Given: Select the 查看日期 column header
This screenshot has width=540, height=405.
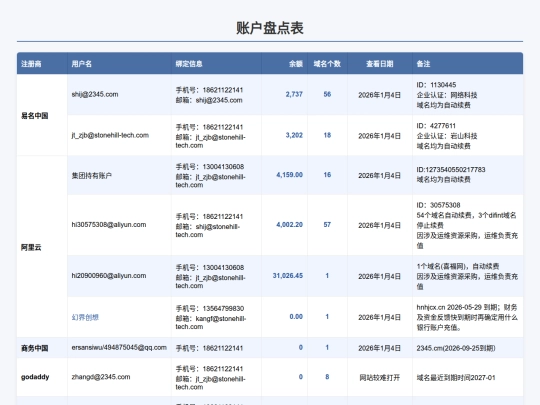Looking at the screenshot, I should pos(380,64).
